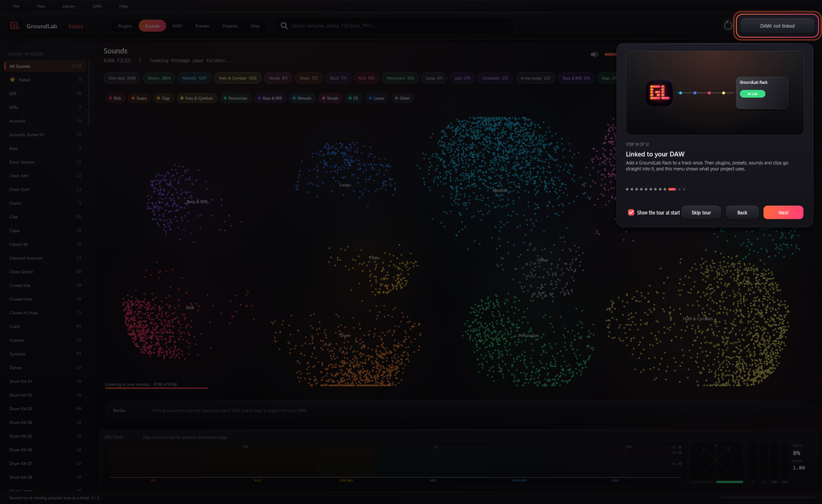This screenshot has width=822, height=504.
Task: Toggle the Snare category filter
Action: (x=139, y=99)
